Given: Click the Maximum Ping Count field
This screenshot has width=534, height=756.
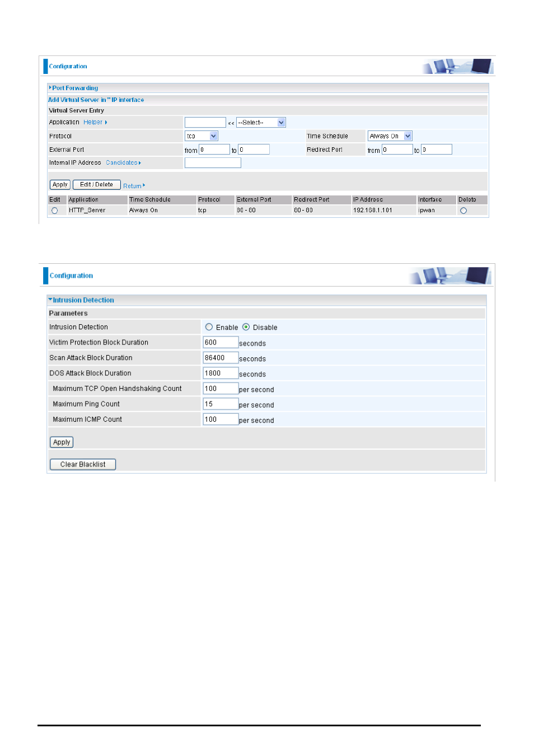Looking at the screenshot, I should point(221,404).
